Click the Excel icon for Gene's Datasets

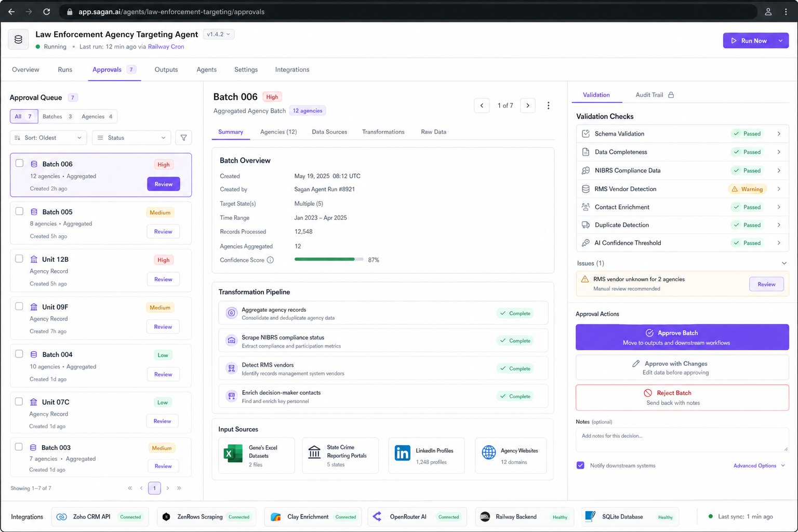(233, 454)
